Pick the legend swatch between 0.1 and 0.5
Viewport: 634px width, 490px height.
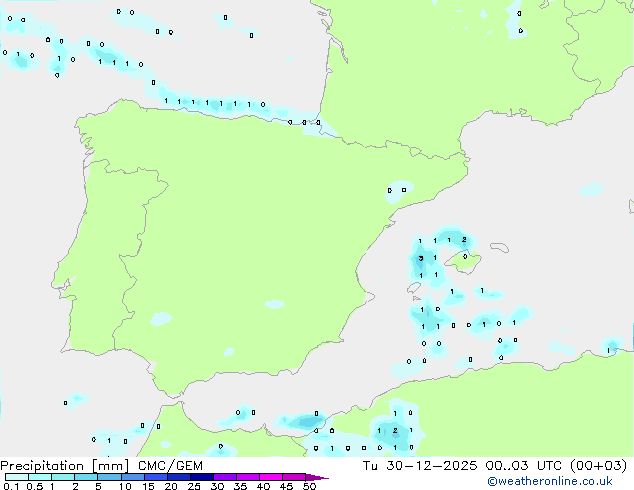click(x=17, y=478)
